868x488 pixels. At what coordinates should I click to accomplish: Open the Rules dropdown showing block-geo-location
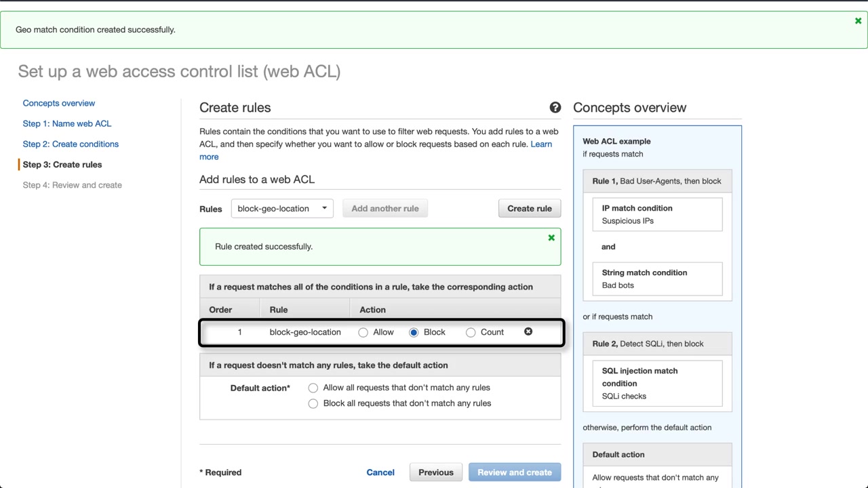click(x=281, y=209)
